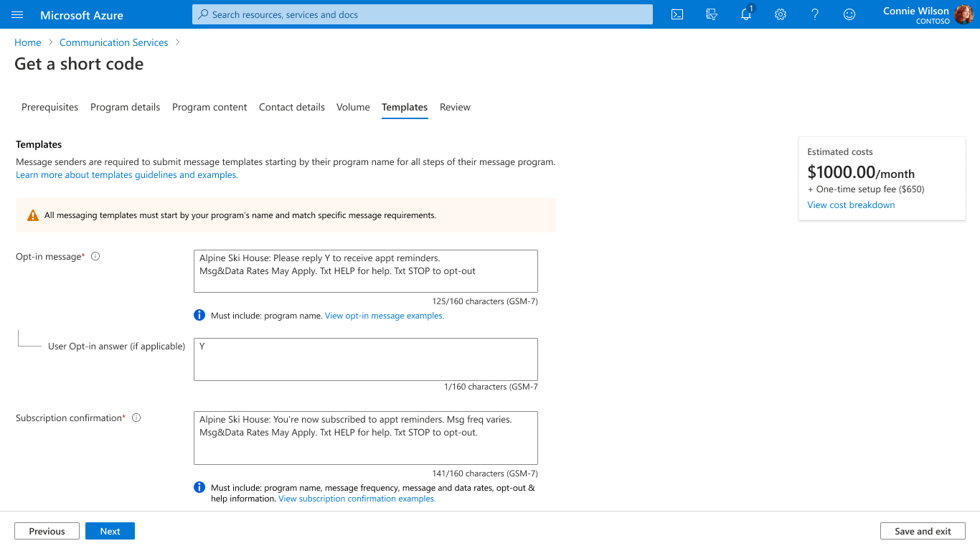Click the Next button
980x551 pixels.
pos(110,531)
